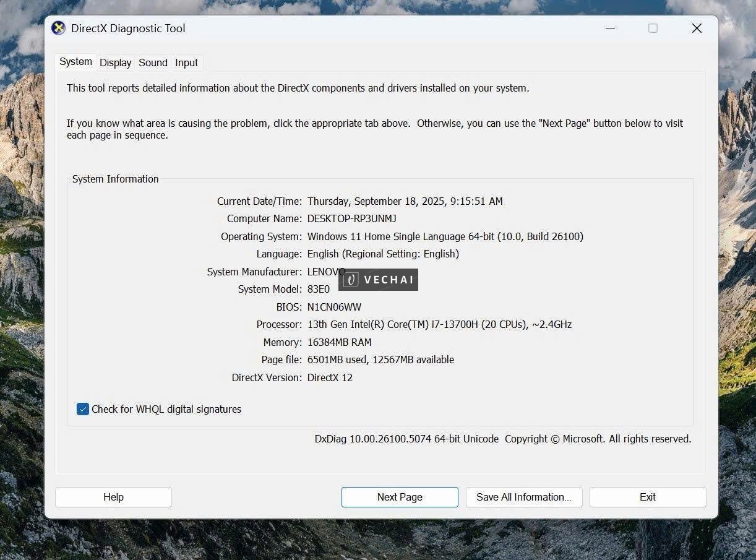Click the Next Page button

point(400,497)
